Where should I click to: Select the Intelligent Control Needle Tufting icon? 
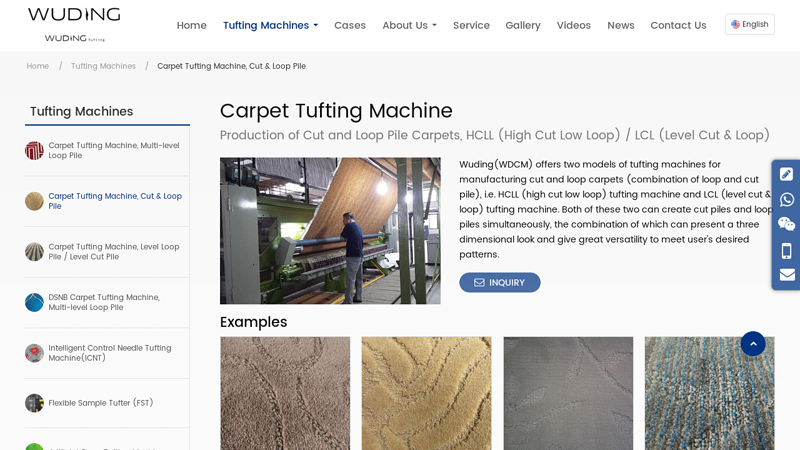click(x=34, y=353)
